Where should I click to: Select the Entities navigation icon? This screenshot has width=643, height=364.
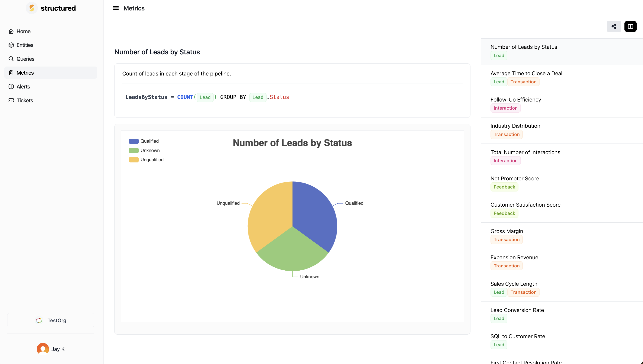(x=11, y=45)
